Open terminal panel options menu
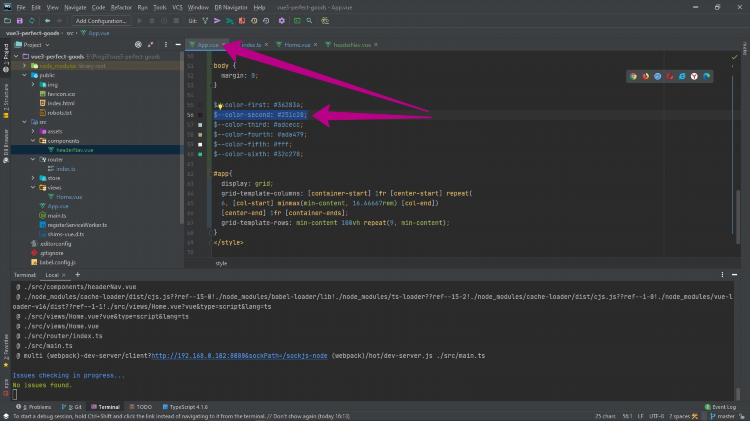The width and height of the screenshot is (750, 421). [x=722, y=275]
